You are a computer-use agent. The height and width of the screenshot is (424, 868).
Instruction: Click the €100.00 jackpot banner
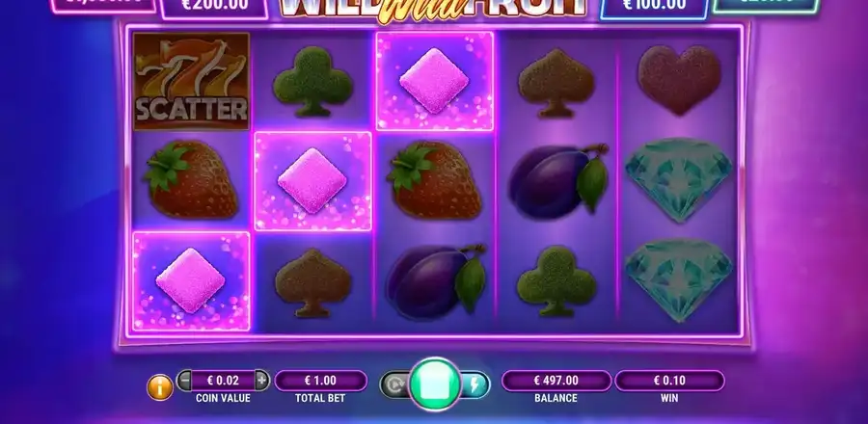(654, 8)
